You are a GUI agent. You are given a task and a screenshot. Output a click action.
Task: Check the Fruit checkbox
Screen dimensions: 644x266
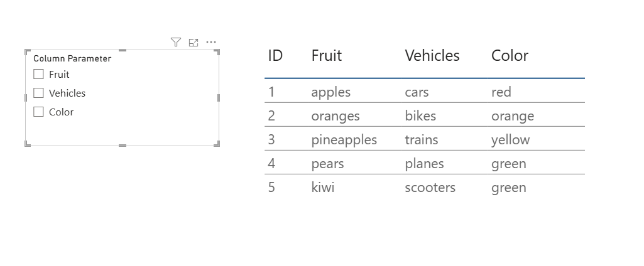[39, 74]
